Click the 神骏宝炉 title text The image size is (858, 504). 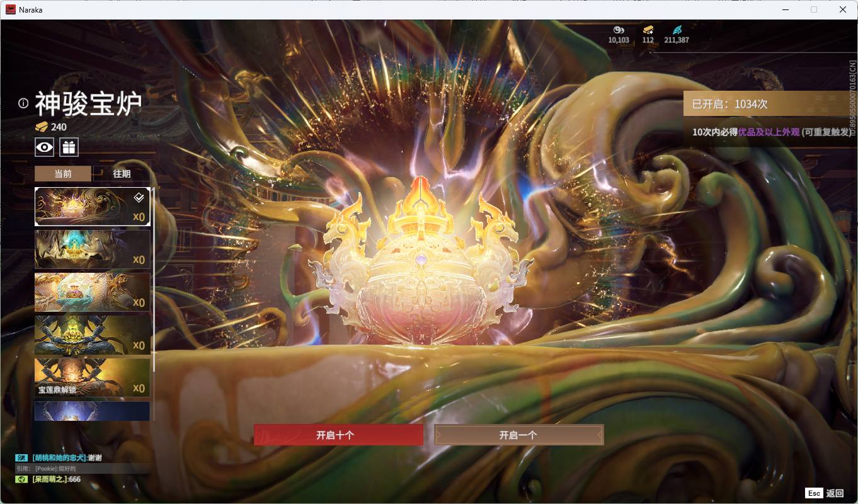(x=88, y=103)
